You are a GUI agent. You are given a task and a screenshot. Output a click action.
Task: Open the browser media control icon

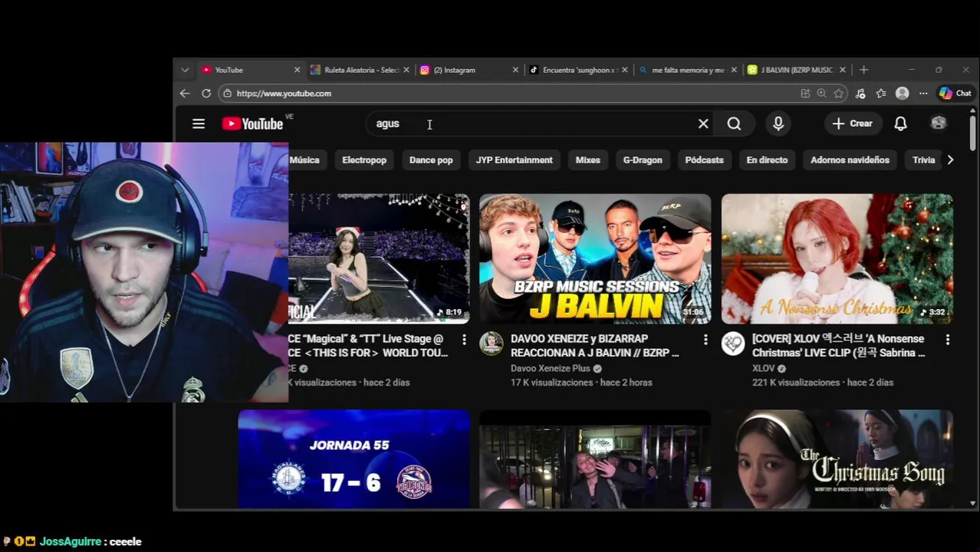(860, 94)
